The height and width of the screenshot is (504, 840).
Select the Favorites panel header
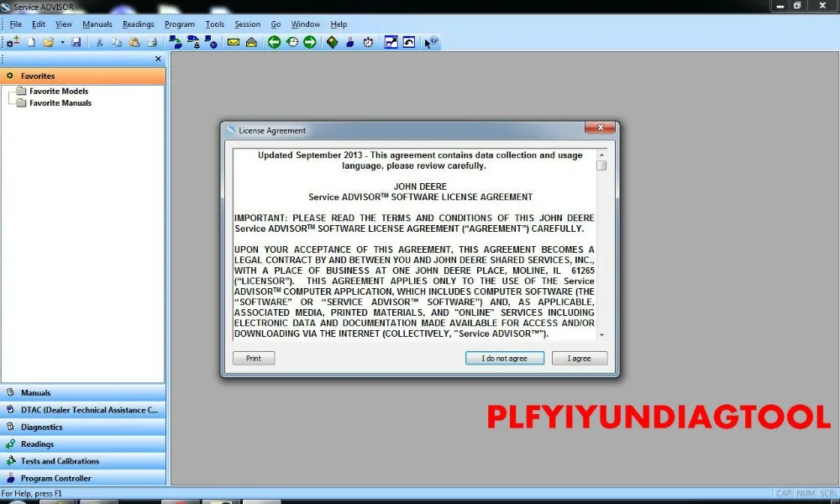pyautogui.click(x=83, y=76)
